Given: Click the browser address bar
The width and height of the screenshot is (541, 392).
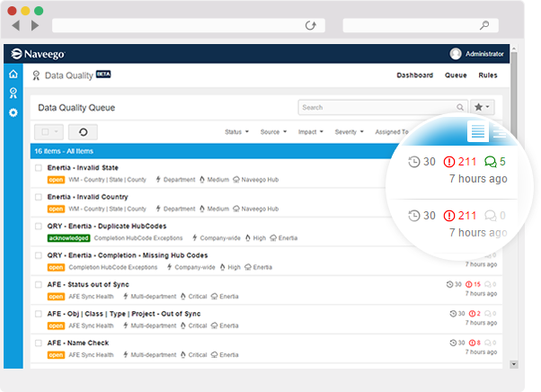Looking at the screenshot, I should (189, 25).
